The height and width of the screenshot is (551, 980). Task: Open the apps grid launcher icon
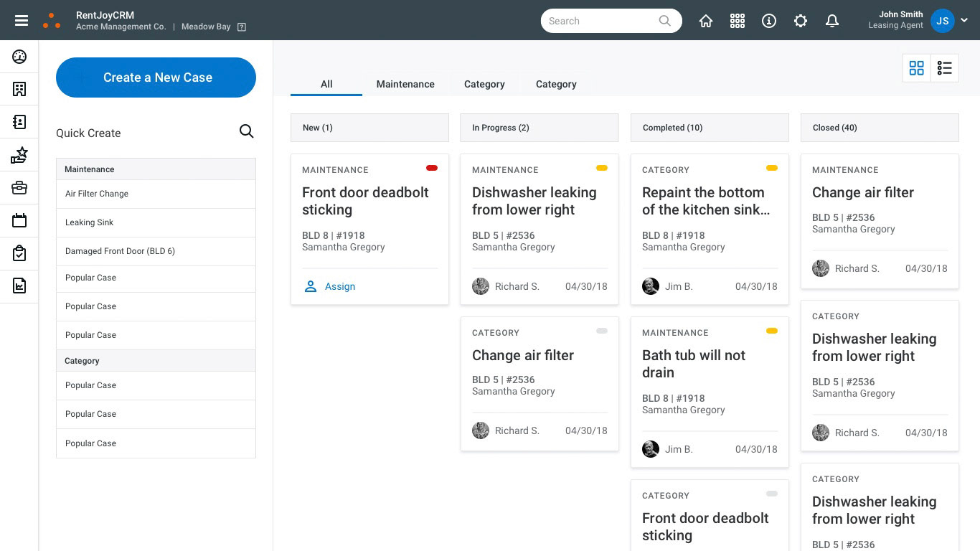click(738, 21)
